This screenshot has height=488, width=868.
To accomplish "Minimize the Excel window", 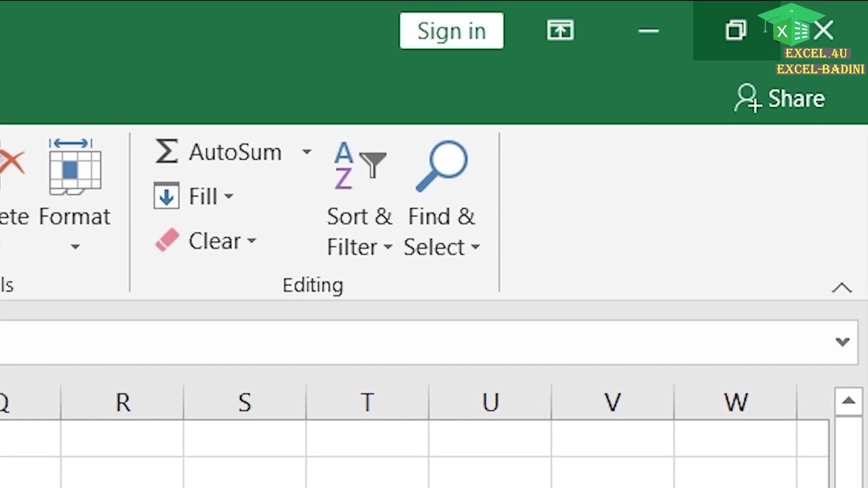I will pyautogui.click(x=649, y=30).
